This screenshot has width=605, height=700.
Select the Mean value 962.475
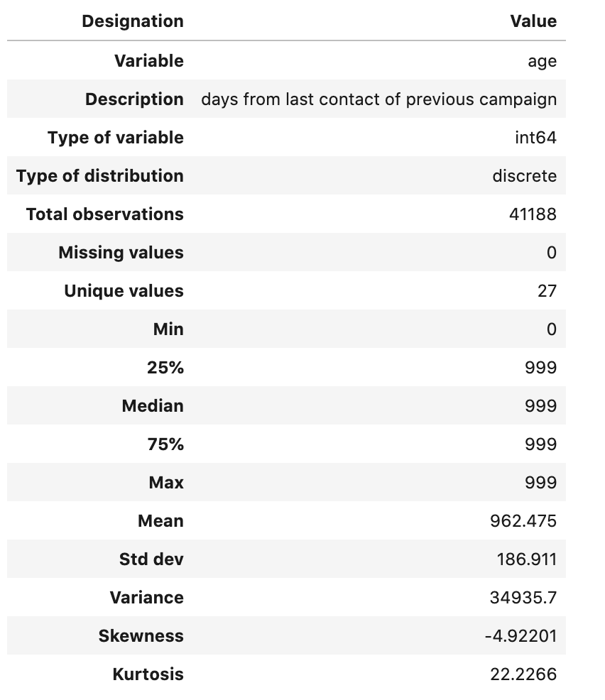coord(523,521)
